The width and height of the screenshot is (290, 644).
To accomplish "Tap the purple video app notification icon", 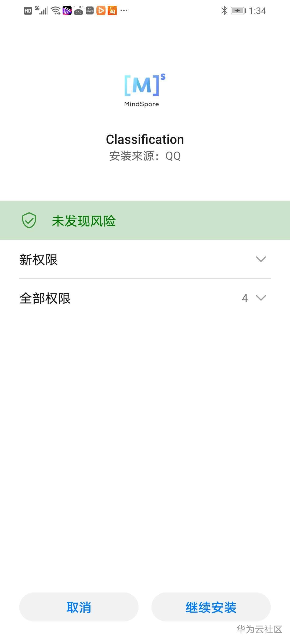I will point(67,10).
